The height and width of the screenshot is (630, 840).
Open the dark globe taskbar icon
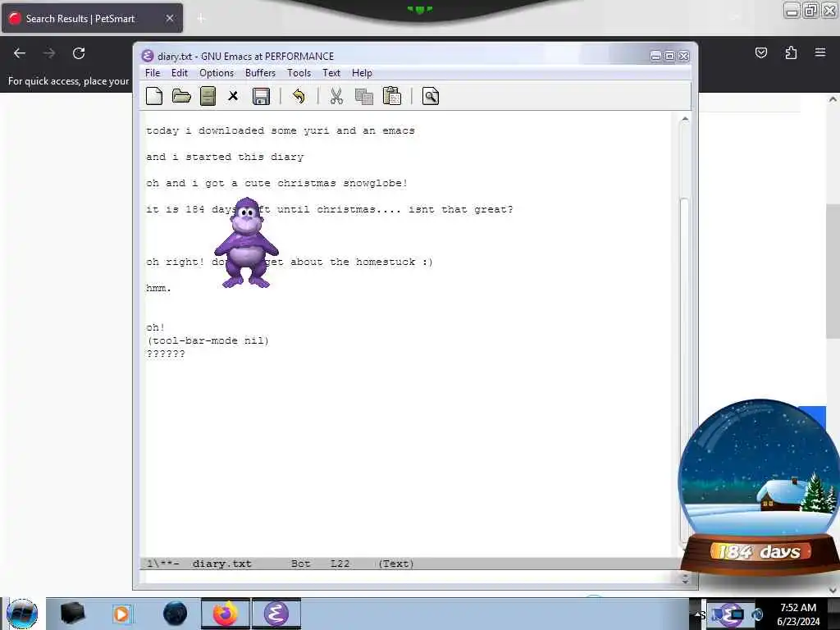176,614
